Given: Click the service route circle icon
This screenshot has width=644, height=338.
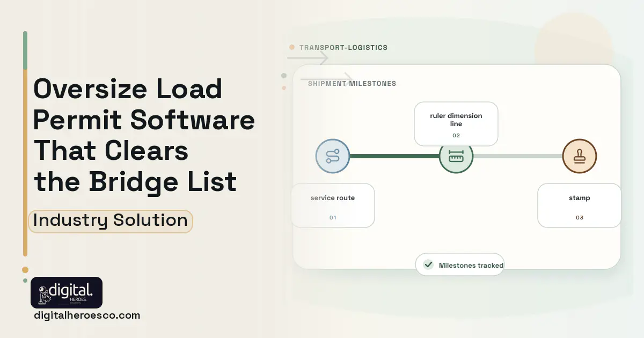Looking at the screenshot, I should pyautogui.click(x=333, y=156).
